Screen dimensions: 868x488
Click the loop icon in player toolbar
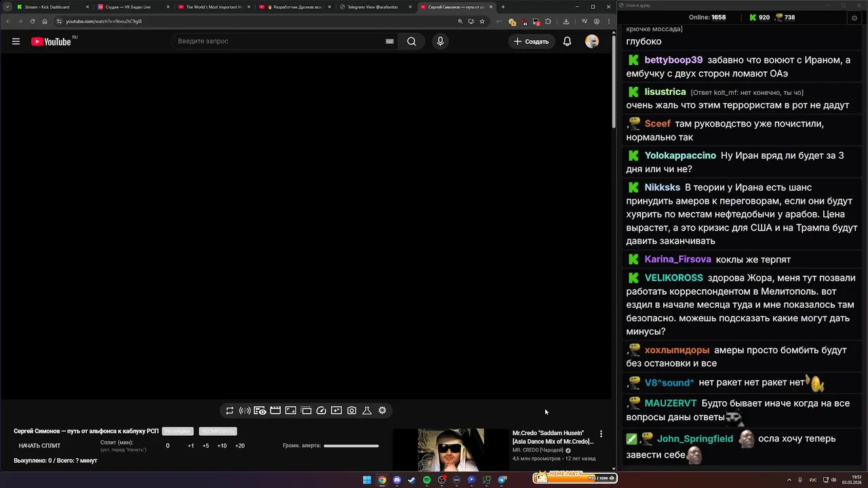point(229,411)
